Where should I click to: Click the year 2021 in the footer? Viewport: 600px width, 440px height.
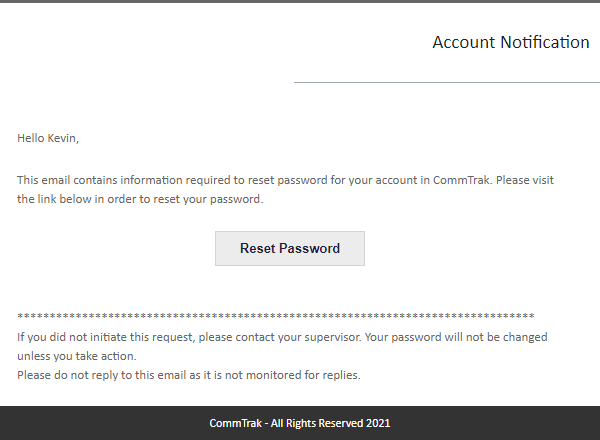coord(378,423)
